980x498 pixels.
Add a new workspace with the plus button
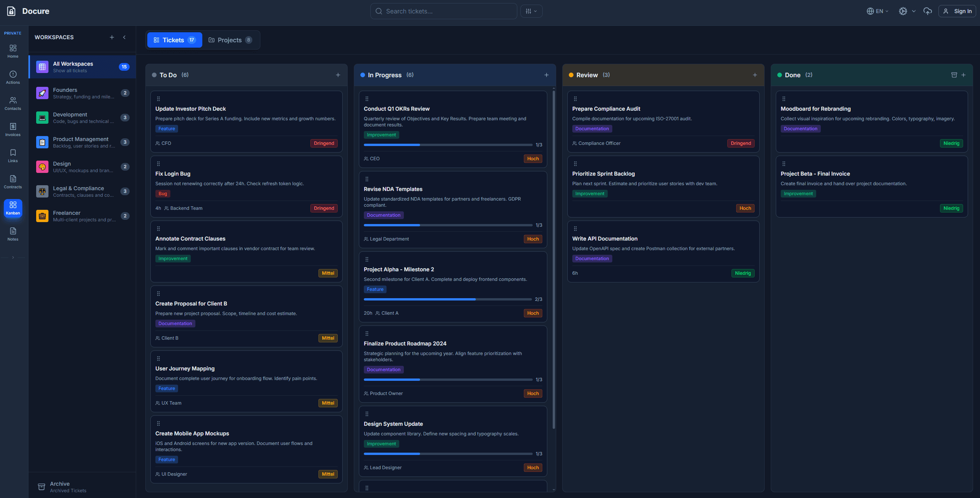pyautogui.click(x=112, y=37)
